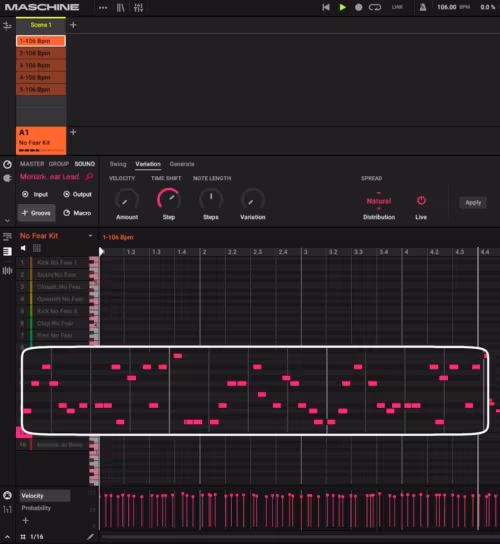Viewport: 500px width, 544px height.
Task: Click timeline marker 3 in ruler
Action: click(x=305, y=252)
